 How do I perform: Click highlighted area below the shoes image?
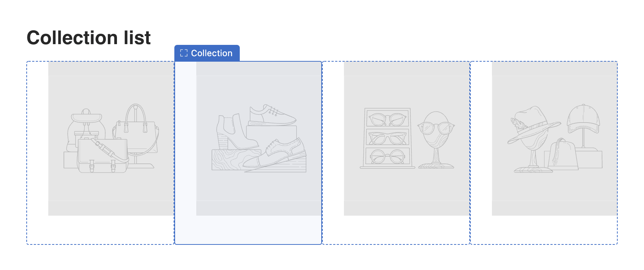click(x=248, y=230)
